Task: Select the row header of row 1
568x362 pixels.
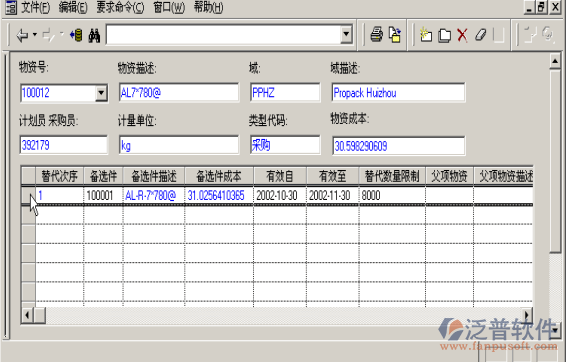Action: [x=29, y=196]
